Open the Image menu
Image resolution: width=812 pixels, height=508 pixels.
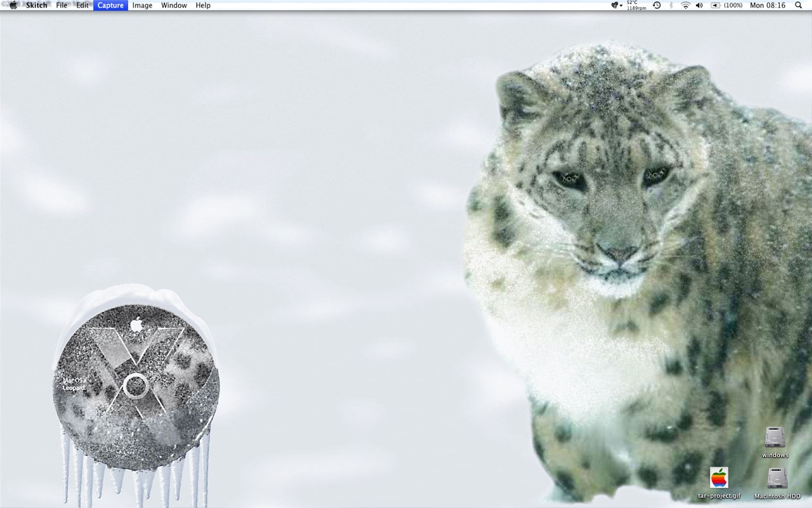142,5
